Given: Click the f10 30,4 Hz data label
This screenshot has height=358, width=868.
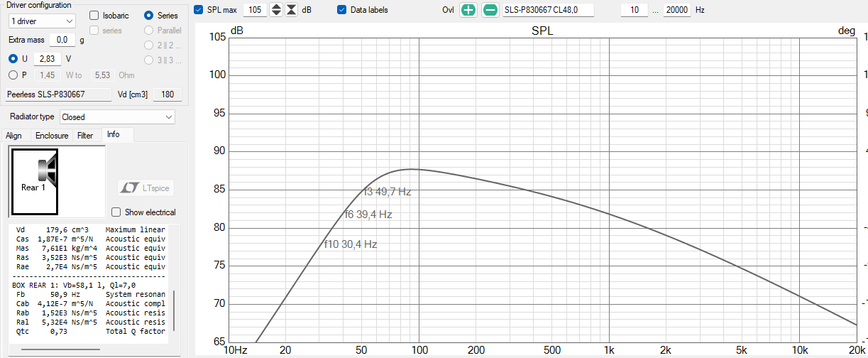Looking at the screenshot, I should coord(351,244).
